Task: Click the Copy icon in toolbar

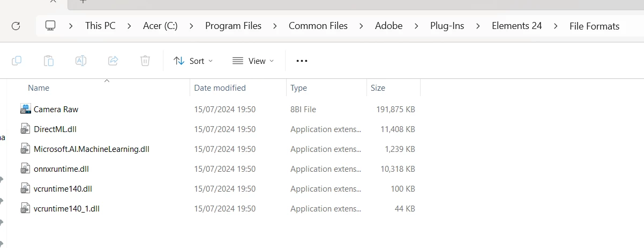Action: pyautogui.click(x=17, y=61)
